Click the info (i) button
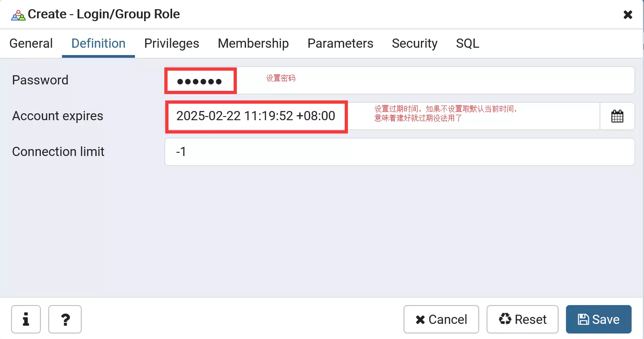The height and width of the screenshot is (339, 644). pos(26,319)
